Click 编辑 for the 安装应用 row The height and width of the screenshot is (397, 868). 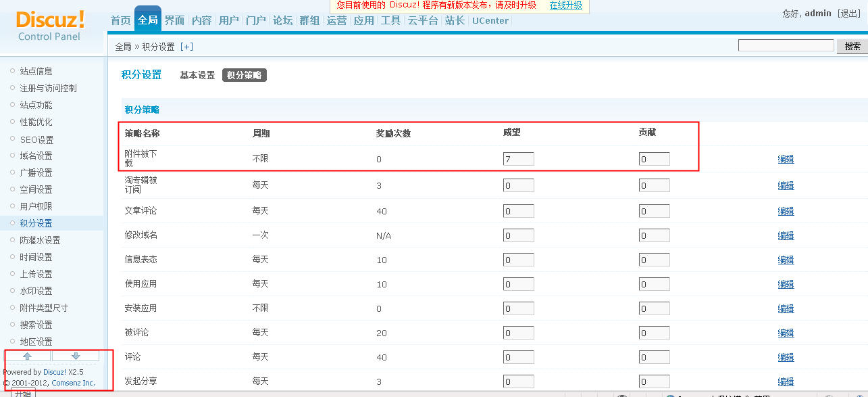[786, 308]
